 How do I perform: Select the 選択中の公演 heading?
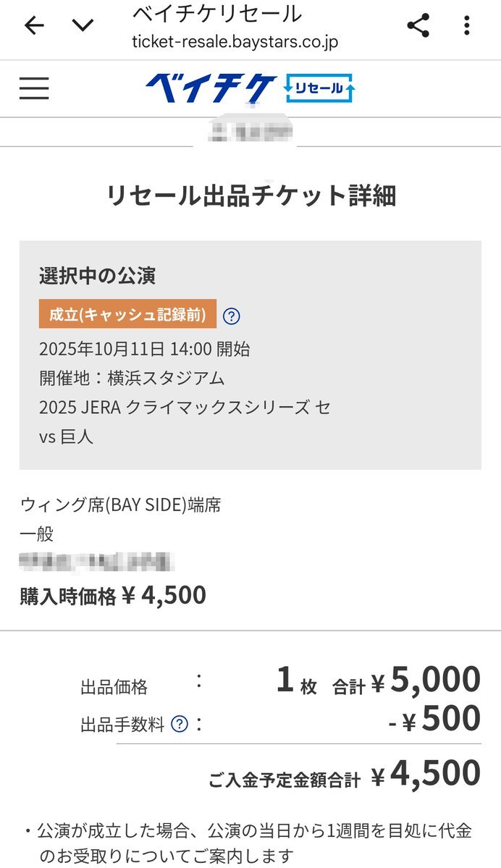pyautogui.click(x=98, y=276)
